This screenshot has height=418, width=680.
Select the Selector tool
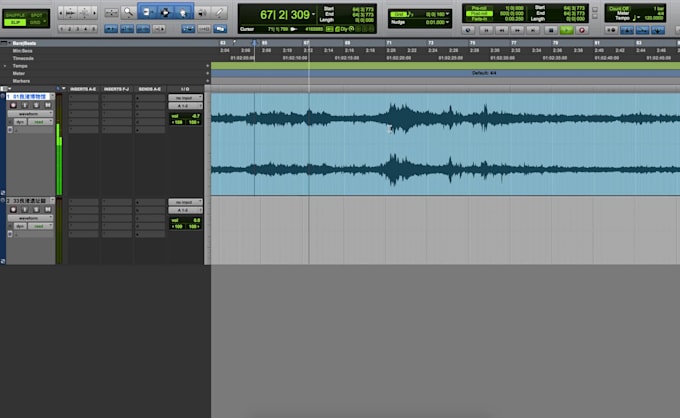tap(165, 12)
